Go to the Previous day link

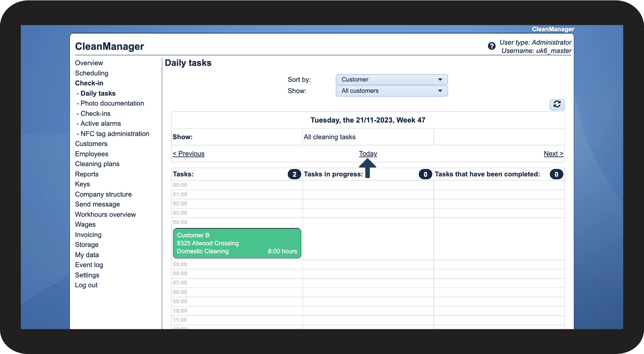[188, 153]
